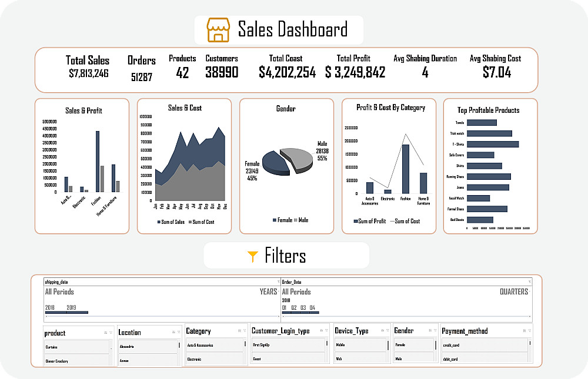Toggle credit_card in Payment_method slicer
Image resolution: width=588 pixels, height=379 pixels.
point(485,346)
